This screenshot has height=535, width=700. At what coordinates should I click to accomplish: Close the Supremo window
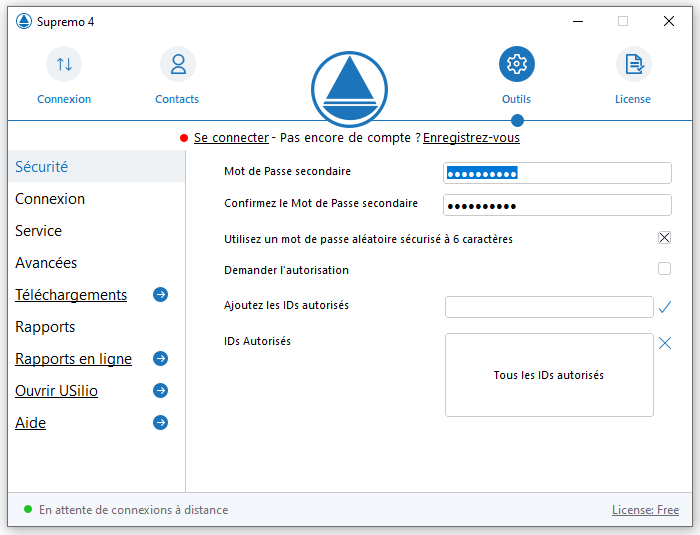(669, 21)
